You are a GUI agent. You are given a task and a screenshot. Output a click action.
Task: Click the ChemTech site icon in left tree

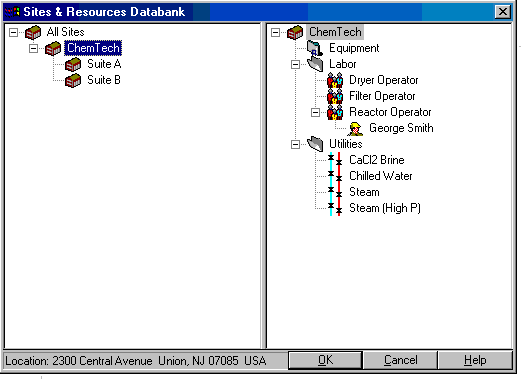tap(53, 48)
